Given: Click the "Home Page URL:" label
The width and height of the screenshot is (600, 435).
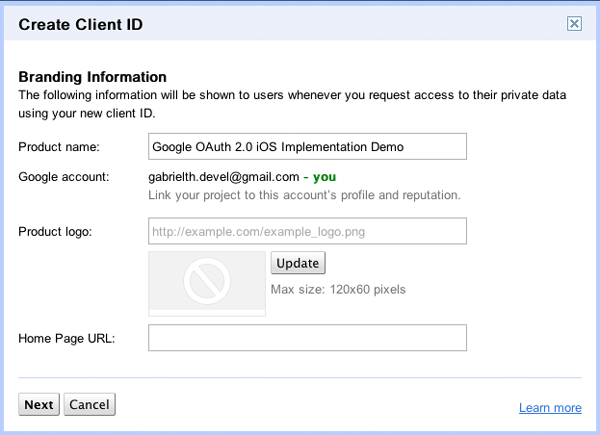Looking at the screenshot, I should [67, 338].
